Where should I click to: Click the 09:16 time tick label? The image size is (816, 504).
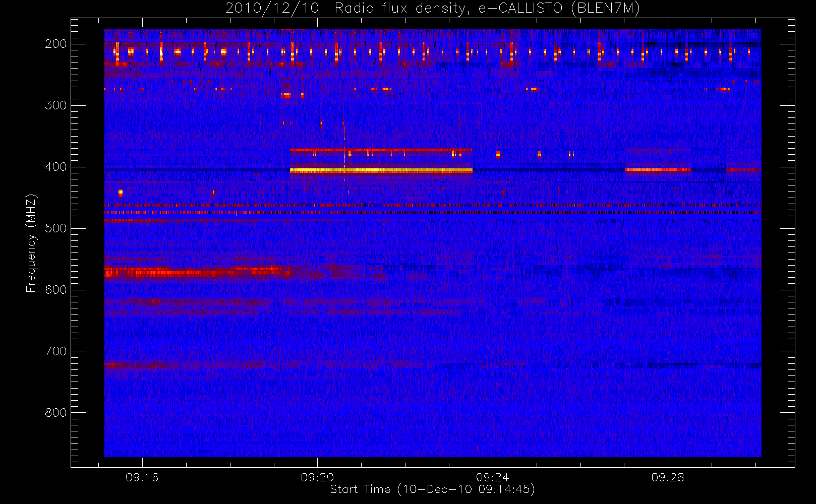142,477
